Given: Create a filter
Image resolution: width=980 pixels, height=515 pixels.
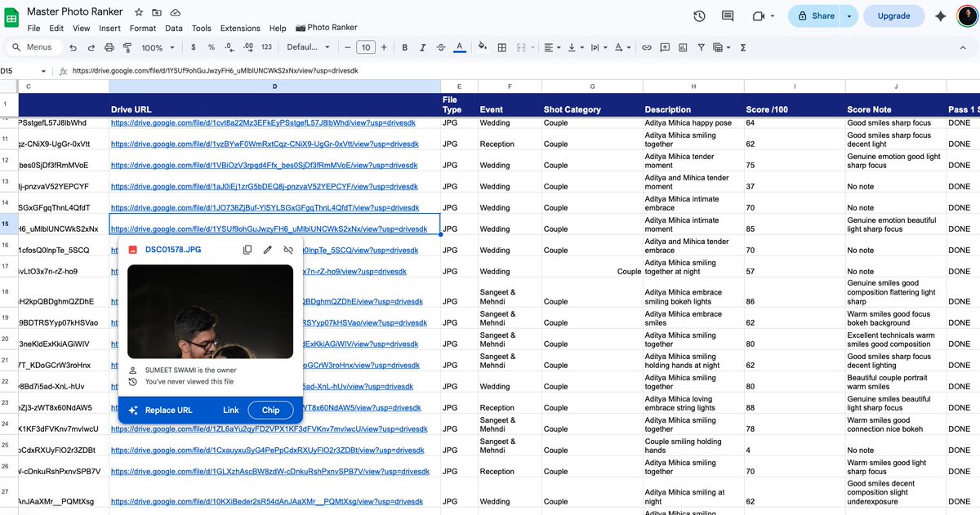Looking at the screenshot, I should (x=701, y=47).
